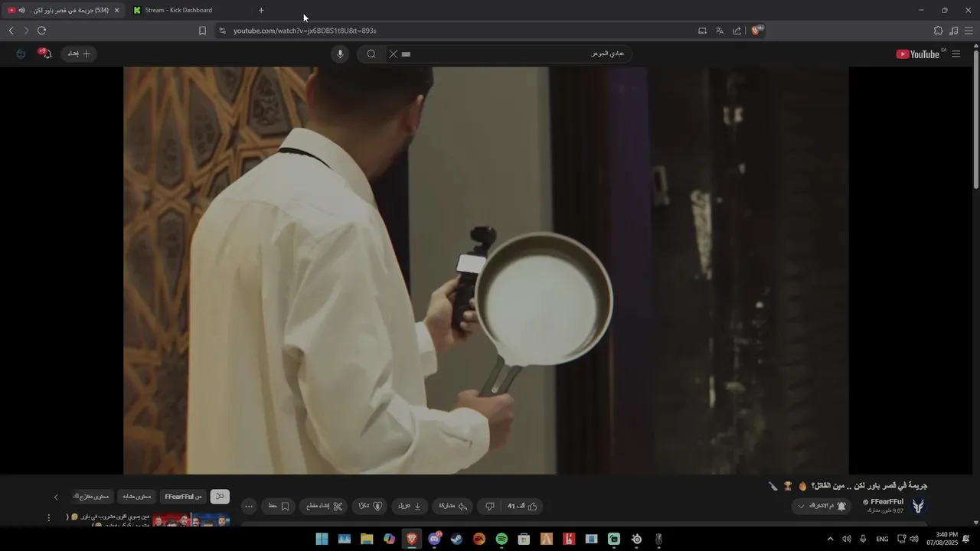Open Spotify from the taskbar
This screenshot has width=980, height=551.
click(x=501, y=539)
